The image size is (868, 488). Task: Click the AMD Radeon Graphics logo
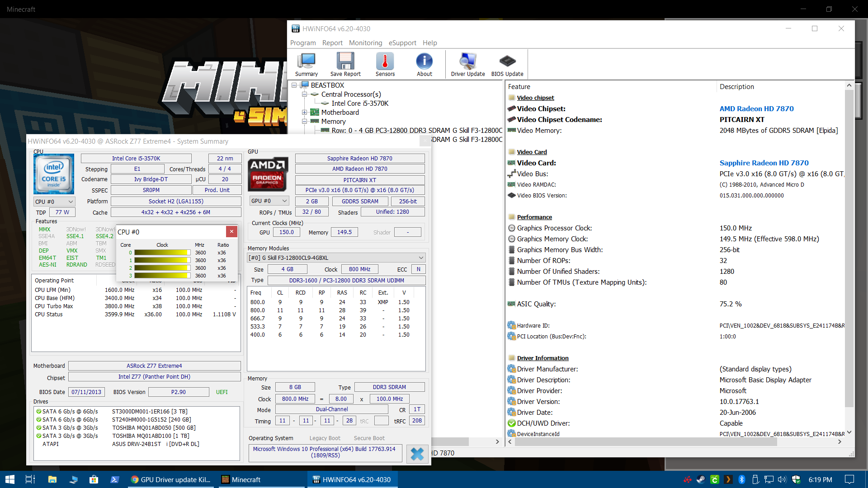(268, 174)
